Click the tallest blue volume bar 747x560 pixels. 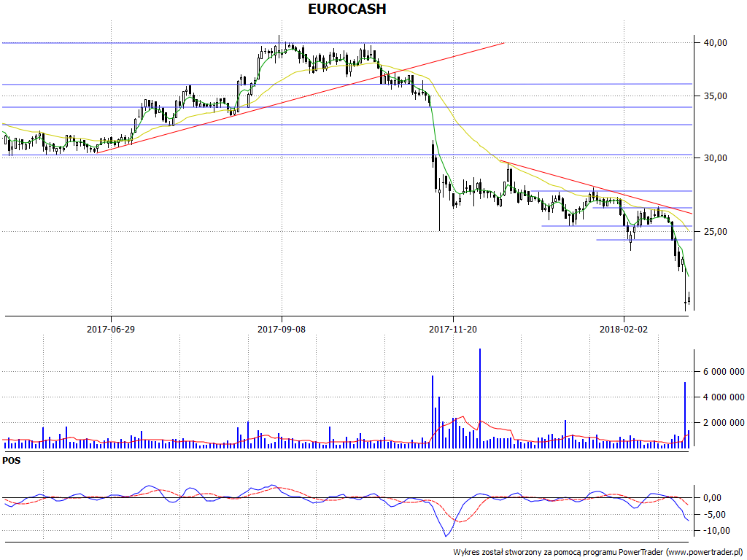coord(480,398)
